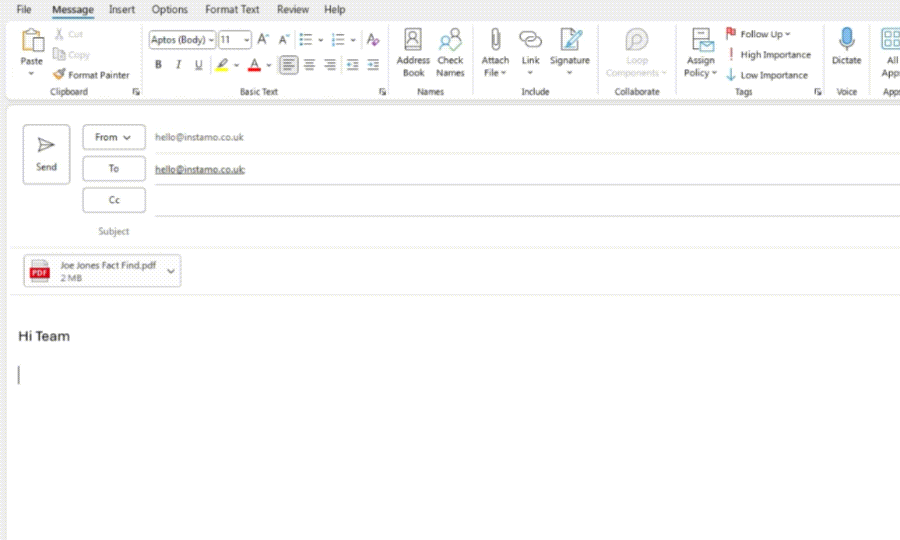Toggle italic formatting

pyautogui.click(x=179, y=65)
